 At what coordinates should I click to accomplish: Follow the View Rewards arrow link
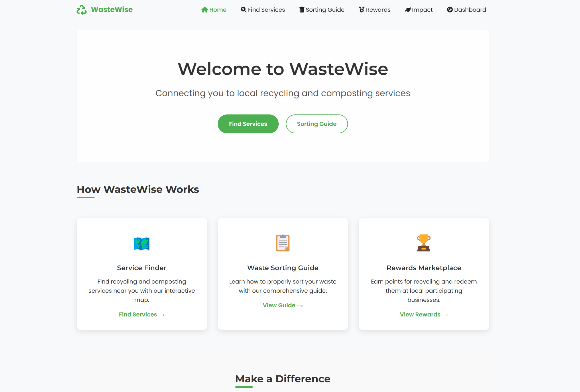tap(424, 314)
